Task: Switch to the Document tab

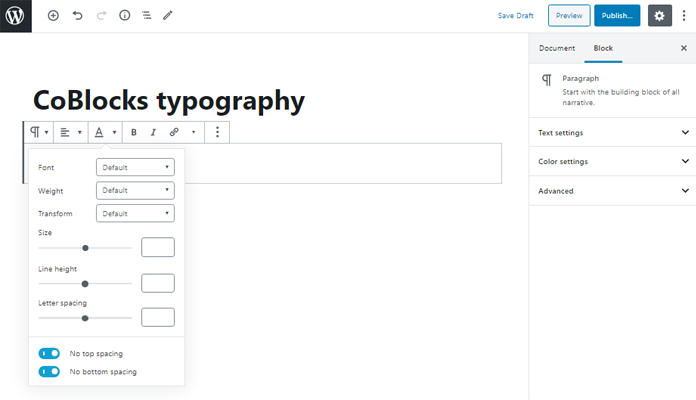Action: click(x=557, y=48)
